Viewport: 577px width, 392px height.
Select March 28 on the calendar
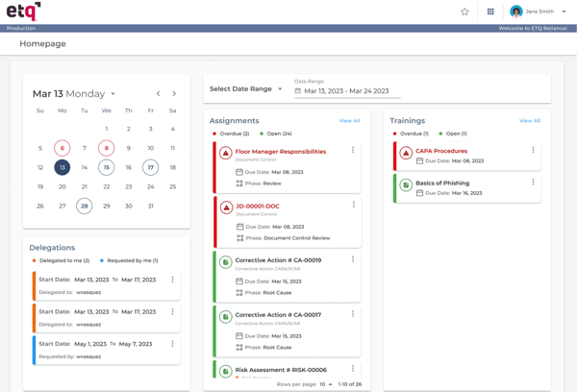click(85, 206)
